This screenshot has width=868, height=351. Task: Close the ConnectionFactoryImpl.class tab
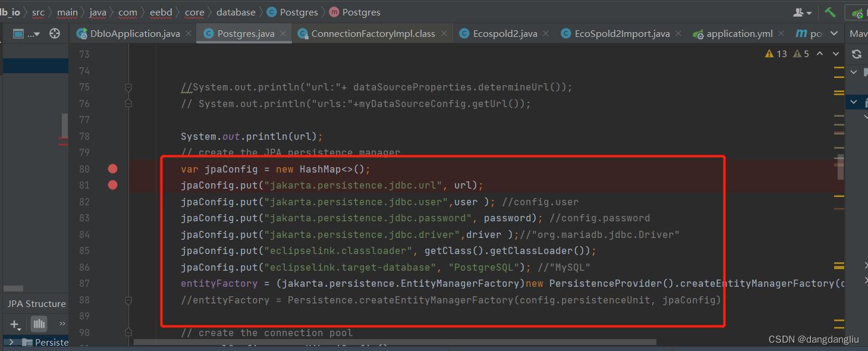(x=444, y=34)
